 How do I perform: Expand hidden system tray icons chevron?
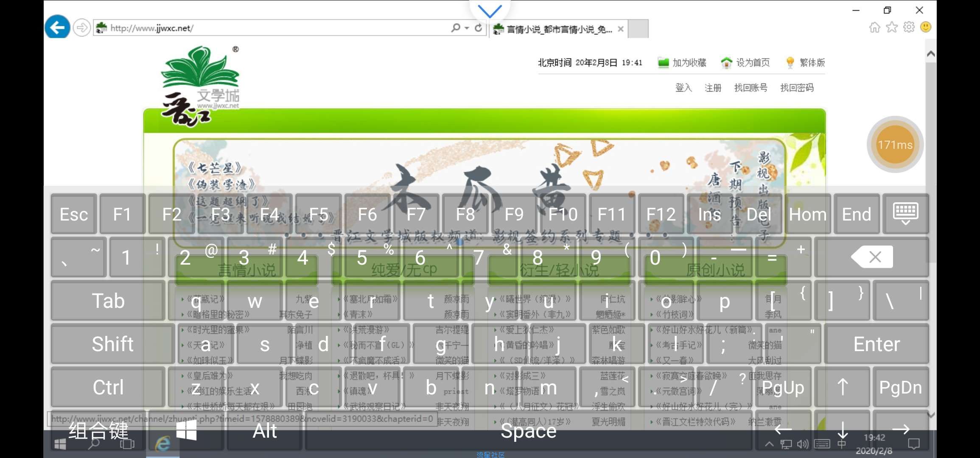[x=769, y=444]
